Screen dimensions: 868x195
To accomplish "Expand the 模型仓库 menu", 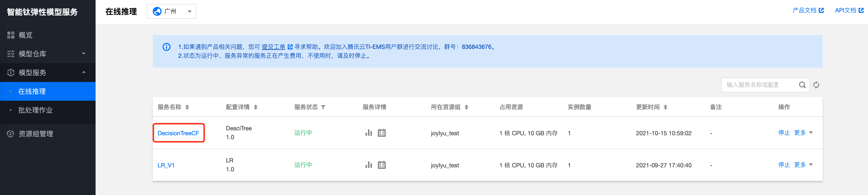I will pyautogui.click(x=48, y=54).
